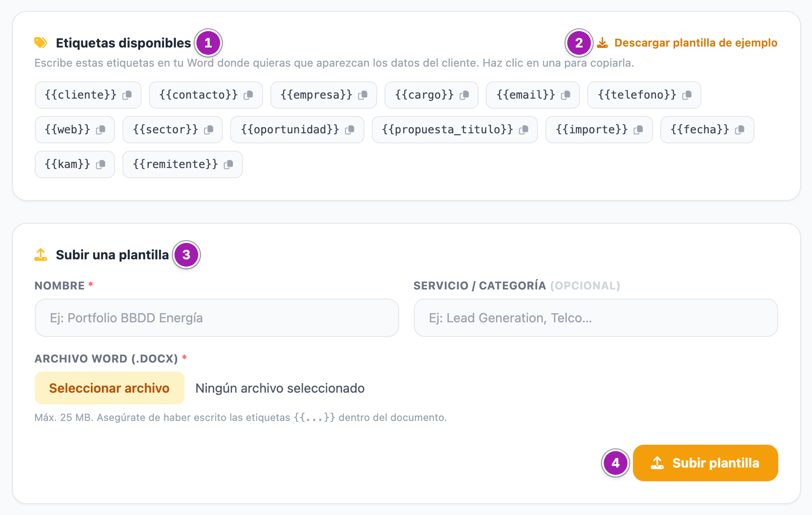Copy {{oportunidad}} using its copy icon
812x515 pixels.
tap(350, 130)
